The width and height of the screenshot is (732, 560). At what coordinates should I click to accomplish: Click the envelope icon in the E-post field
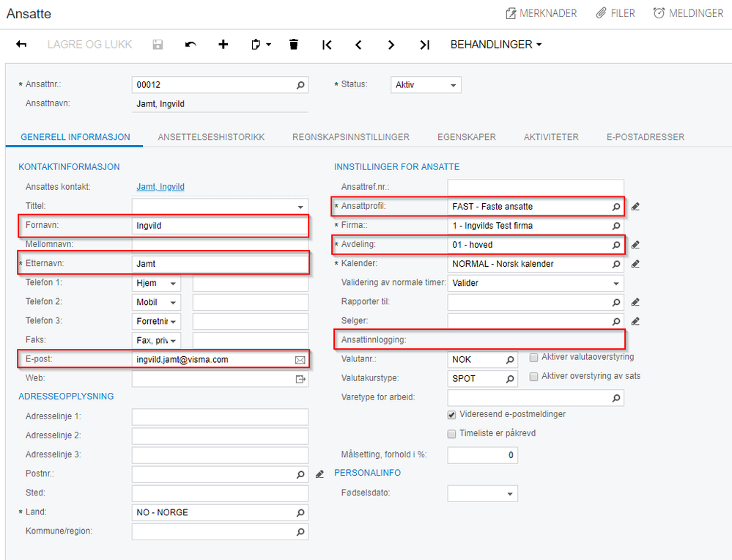point(300,360)
